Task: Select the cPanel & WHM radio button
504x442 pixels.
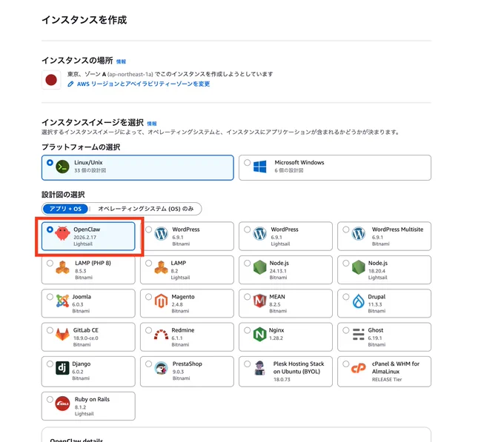Action: (346, 364)
